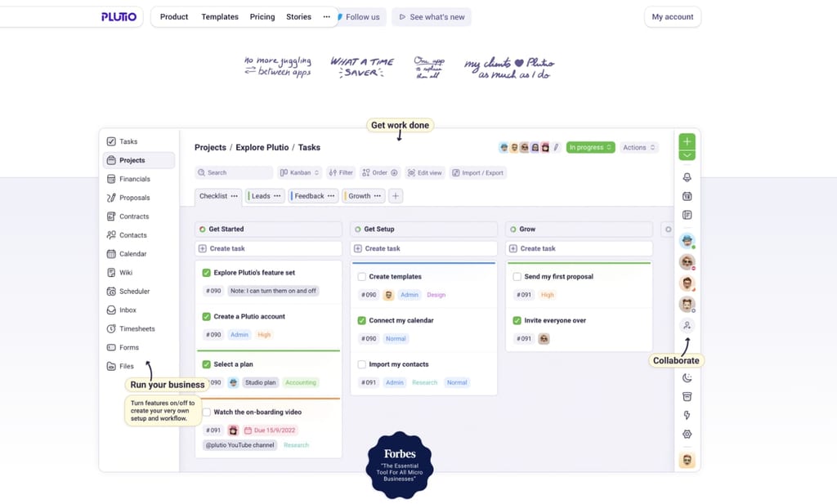Image resolution: width=837 pixels, height=504 pixels.
Task: Open the Checklist tab options dots
Action: coord(235,196)
